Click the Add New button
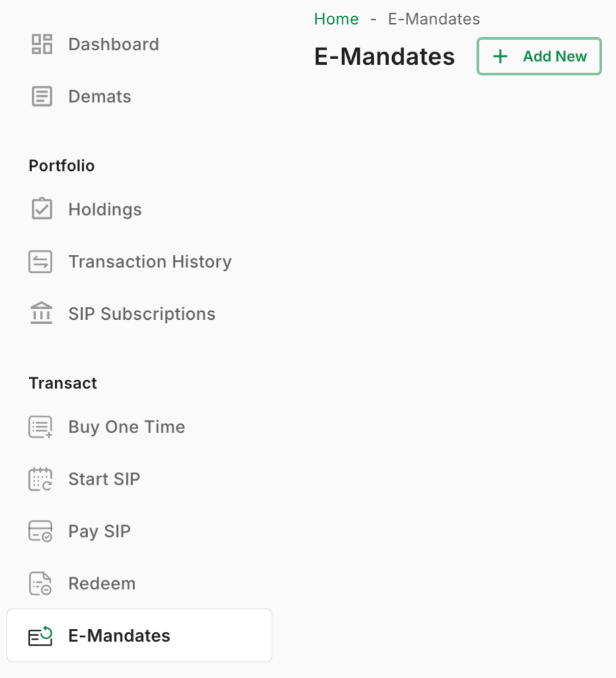 (x=539, y=56)
